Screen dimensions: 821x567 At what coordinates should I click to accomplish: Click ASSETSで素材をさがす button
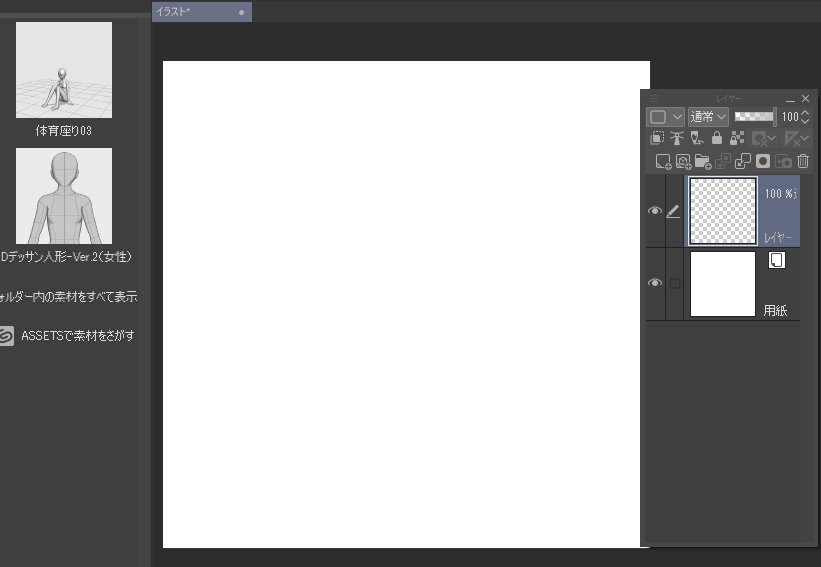pyautogui.click(x=77, y=336)
